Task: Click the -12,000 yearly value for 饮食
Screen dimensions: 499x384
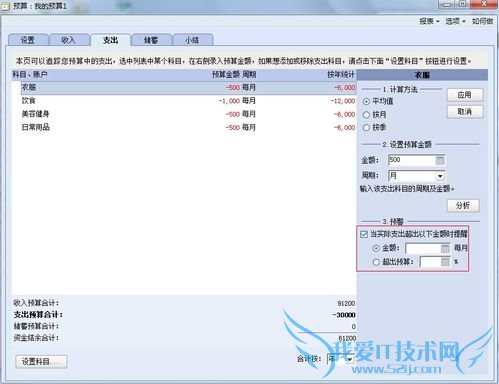Action: click(x=343, y=101)
